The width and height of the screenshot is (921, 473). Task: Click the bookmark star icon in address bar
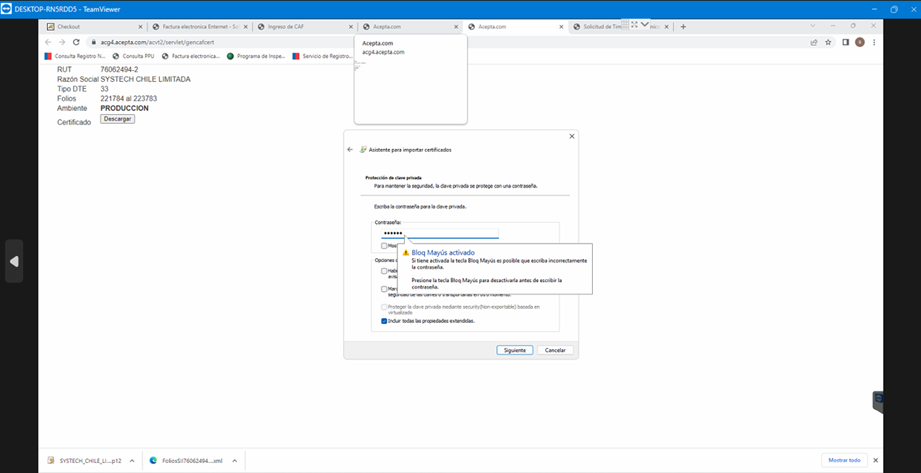828,42
